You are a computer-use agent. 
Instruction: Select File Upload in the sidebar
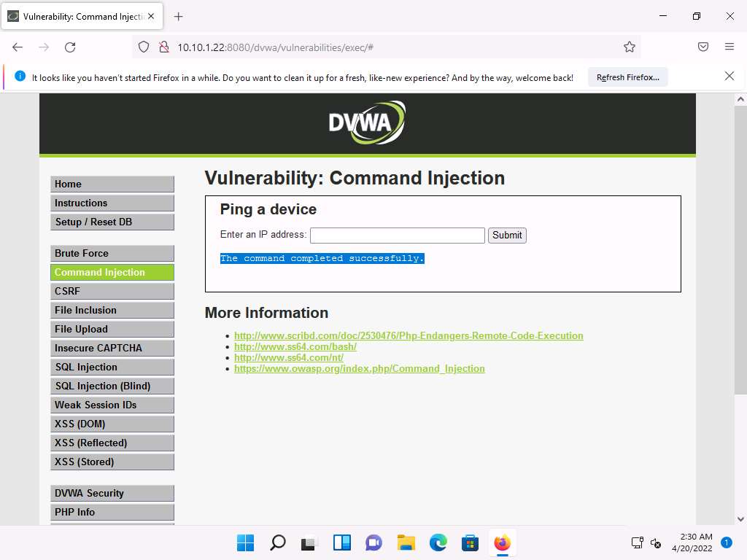[x=112, y=329]
